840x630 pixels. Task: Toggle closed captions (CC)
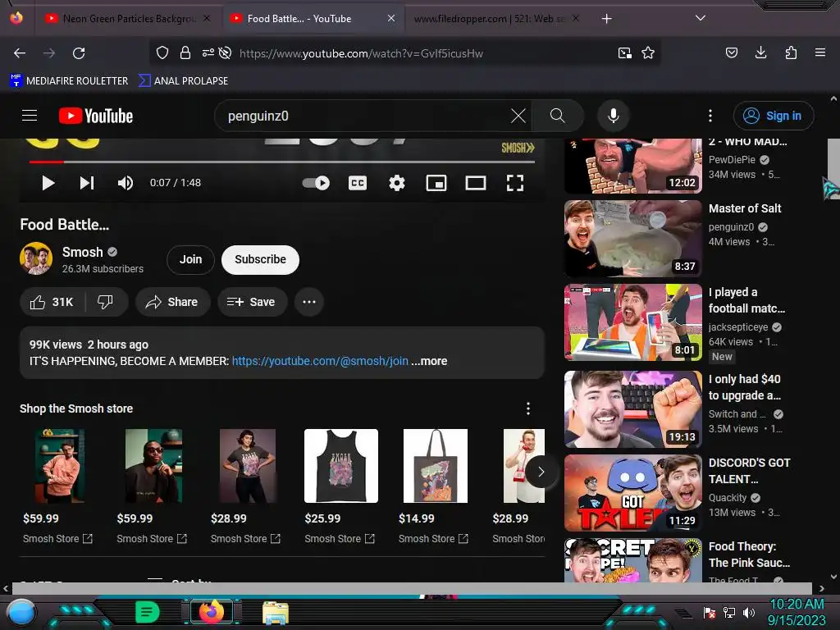358,183
